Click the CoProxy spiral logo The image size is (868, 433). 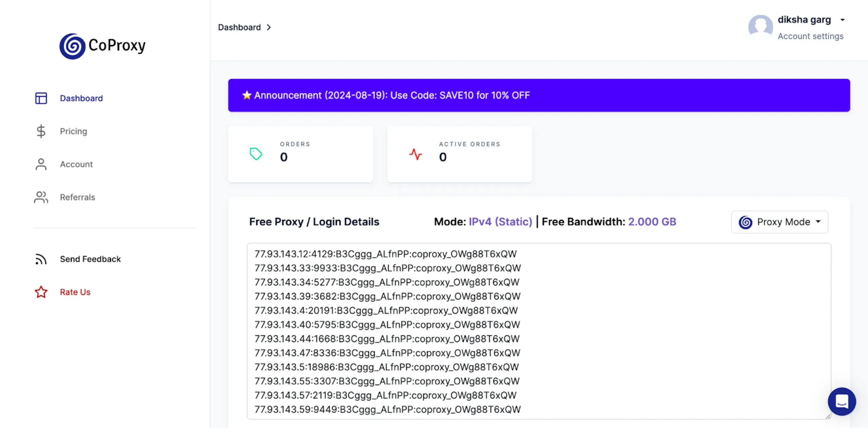(72, 46)
